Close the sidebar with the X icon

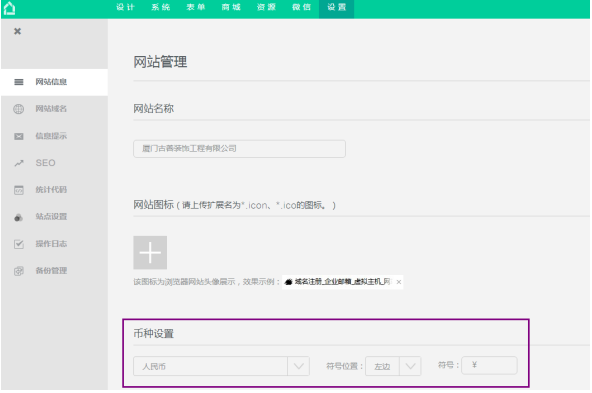point(17,31)
